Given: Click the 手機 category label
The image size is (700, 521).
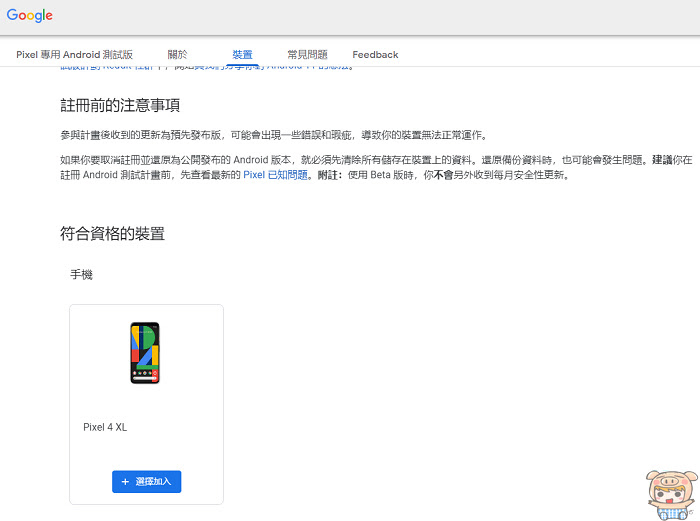Looking at the screenshot, I should click(x=81, y=274).
